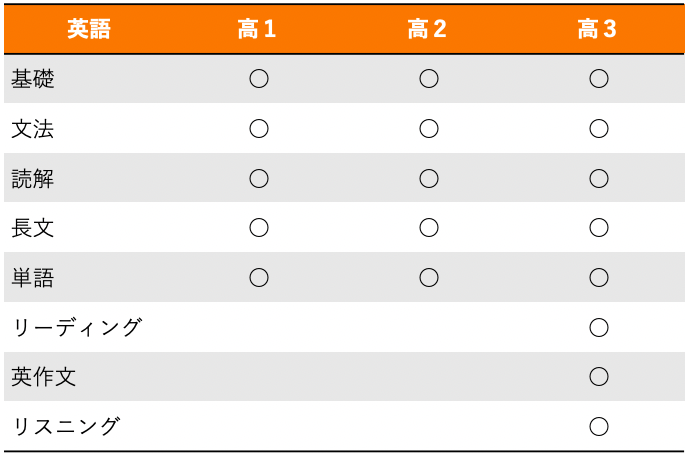
Task: Click the 英語 header cell
Action: click(x=89, y=29)
